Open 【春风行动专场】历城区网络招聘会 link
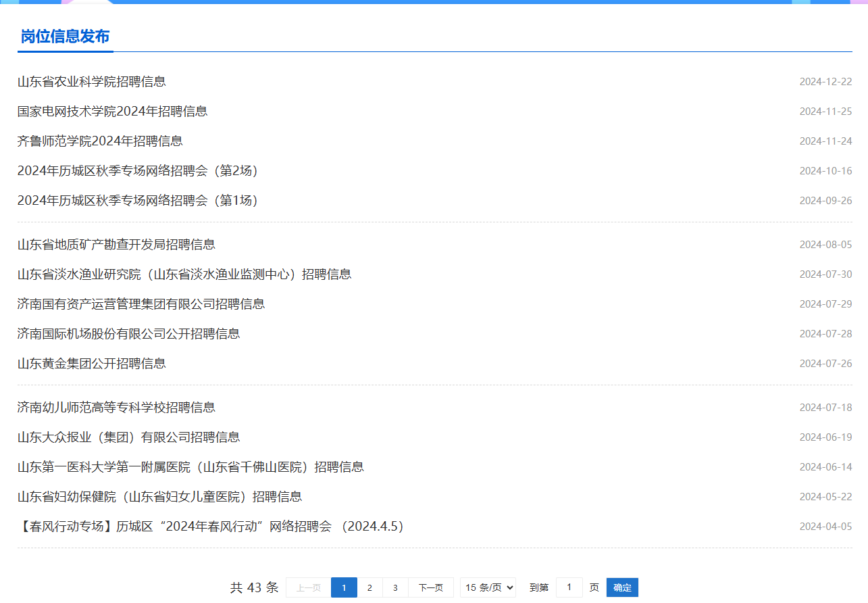The height and width of the screenshot is (603, 868). [213, 527]
